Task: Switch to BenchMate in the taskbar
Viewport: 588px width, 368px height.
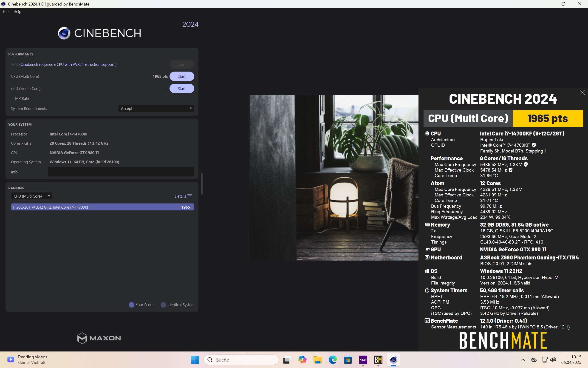Action: coord(378,360)
